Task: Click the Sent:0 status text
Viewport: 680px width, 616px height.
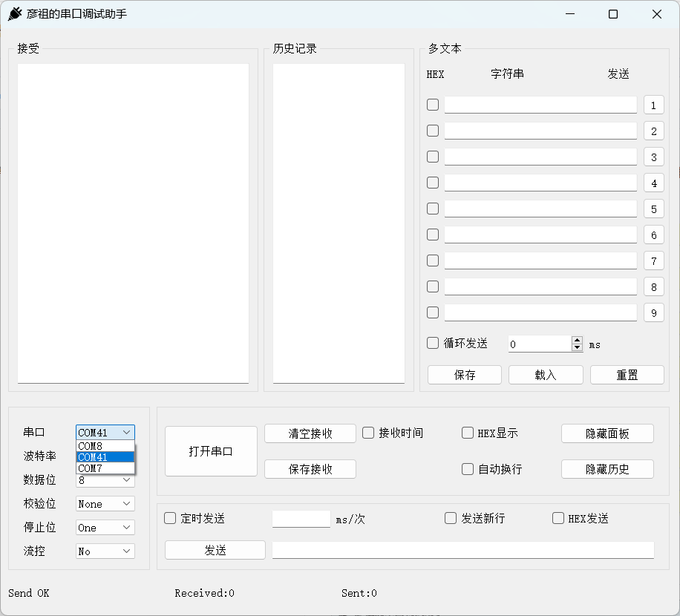Action: point(359,593)
